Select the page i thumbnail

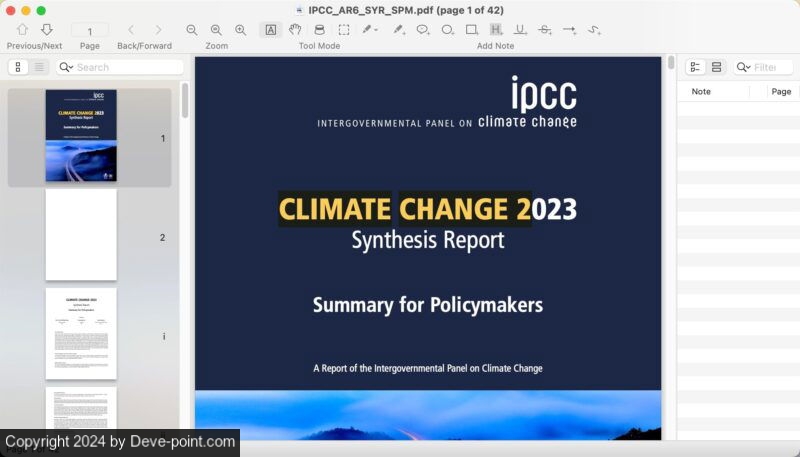(81, 334)
